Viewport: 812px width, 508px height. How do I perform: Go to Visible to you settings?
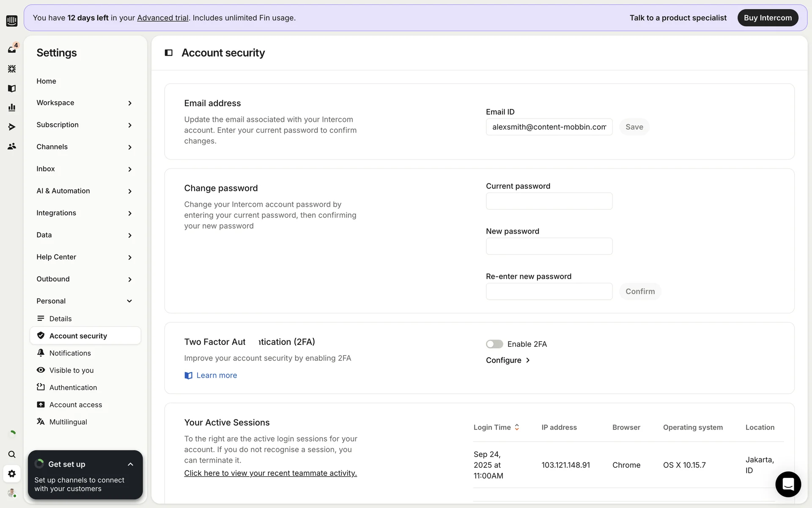coord(71,370)
